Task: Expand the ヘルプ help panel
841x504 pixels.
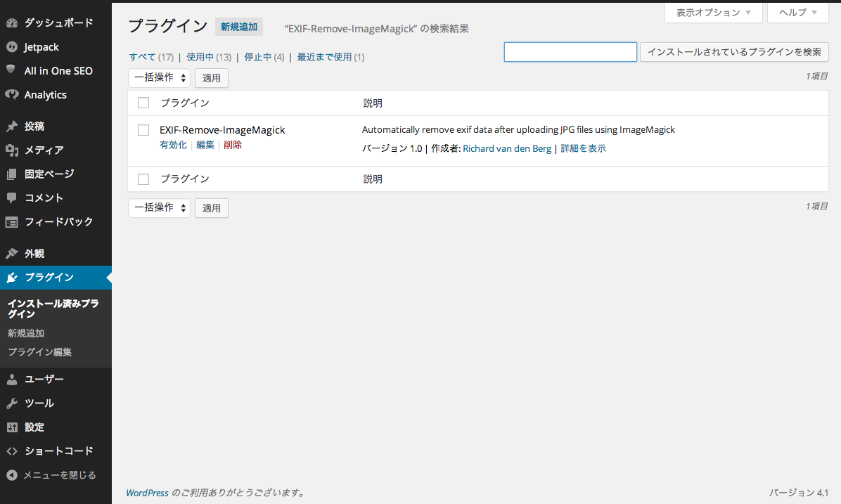Action: 797,13
